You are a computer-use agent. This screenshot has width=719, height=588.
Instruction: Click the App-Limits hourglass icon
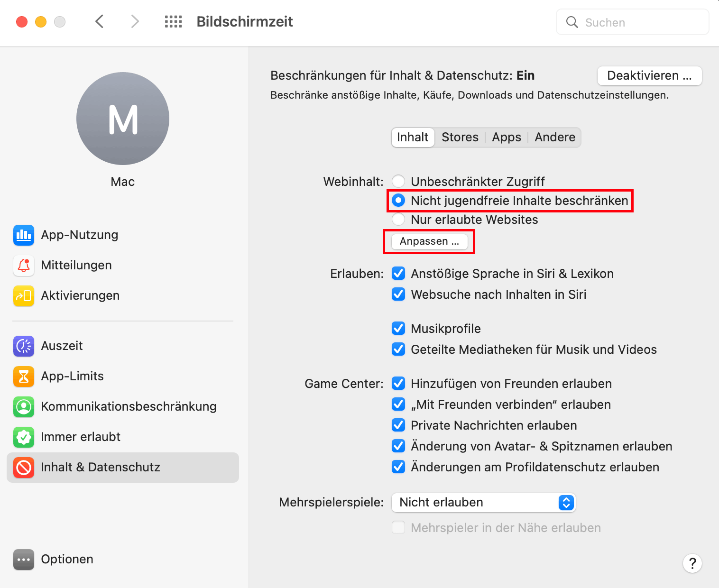click(x=24, y=377)
